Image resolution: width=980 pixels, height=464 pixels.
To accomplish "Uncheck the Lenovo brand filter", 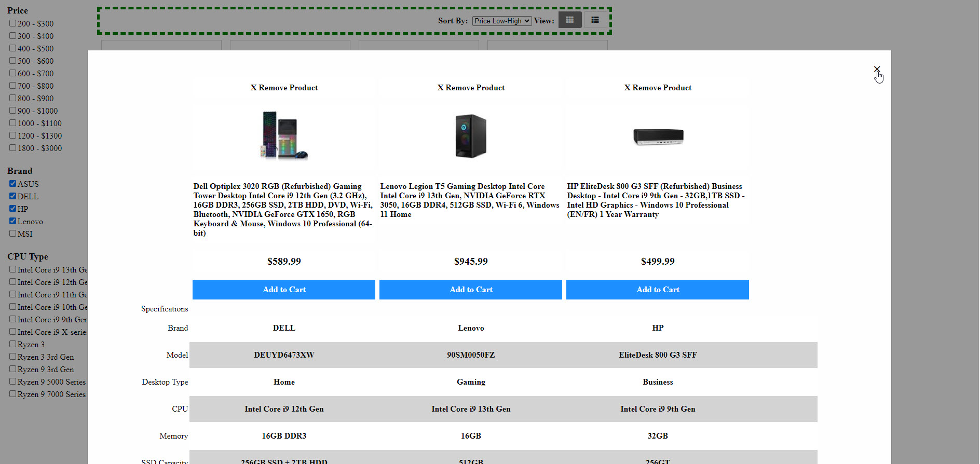I will click(x=12, y=221).
